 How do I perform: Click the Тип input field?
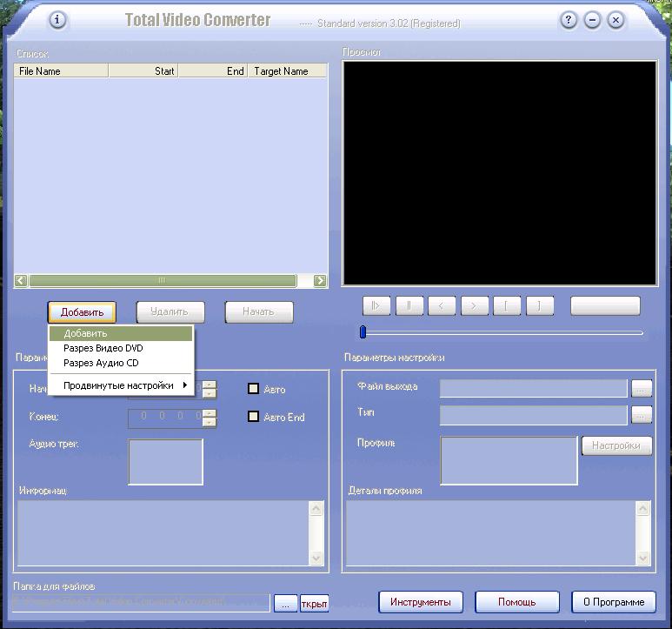point(534,415)
